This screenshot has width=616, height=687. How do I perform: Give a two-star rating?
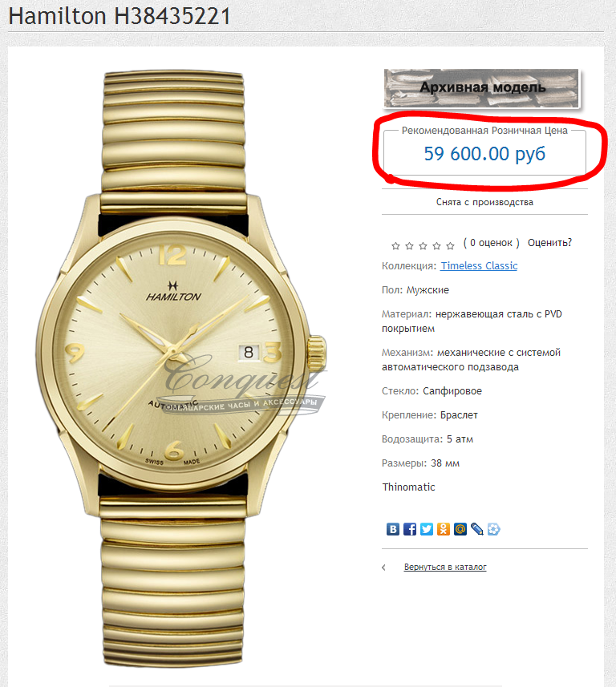tap(409, 246)
